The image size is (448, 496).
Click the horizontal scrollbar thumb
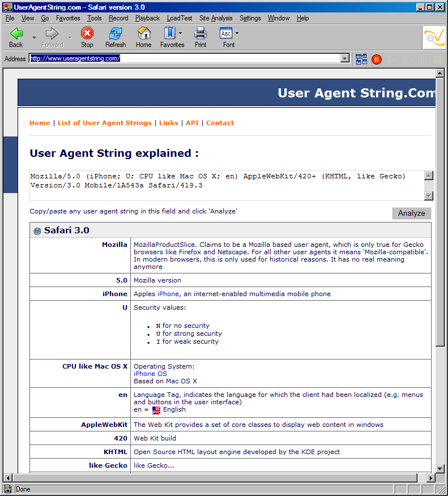215,478
